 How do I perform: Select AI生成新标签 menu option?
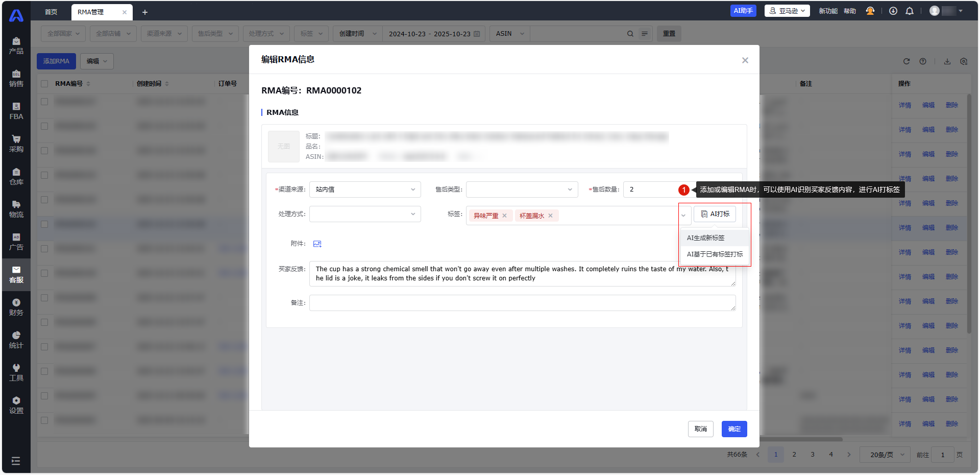tap(706, 238)
